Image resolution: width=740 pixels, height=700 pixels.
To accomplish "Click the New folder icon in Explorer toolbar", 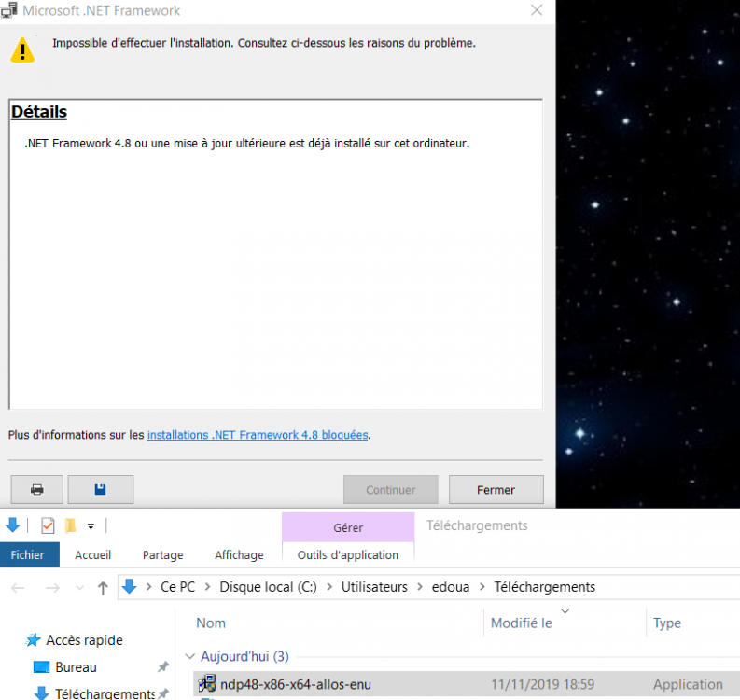I will [70, 525].
